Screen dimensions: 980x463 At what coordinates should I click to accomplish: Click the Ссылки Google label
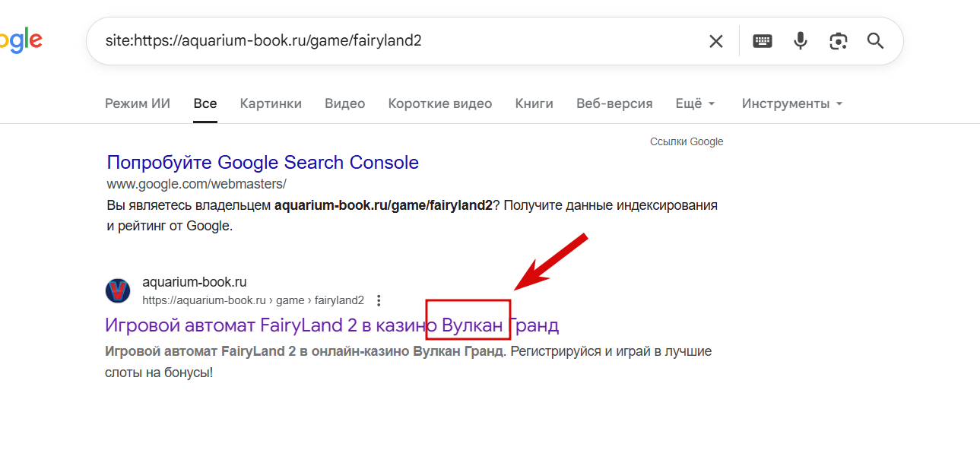687,141
